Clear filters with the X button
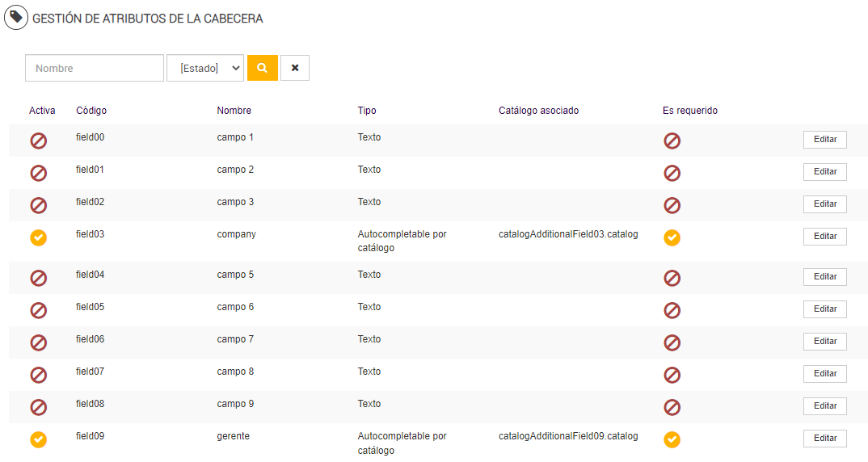This screenshot has width=868, height=462. click(295, 68)
